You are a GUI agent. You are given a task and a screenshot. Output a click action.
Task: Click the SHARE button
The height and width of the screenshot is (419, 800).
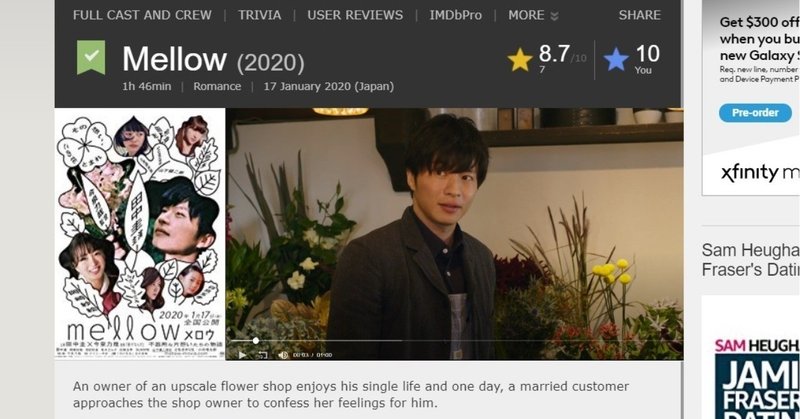click(x=639, y=15)
